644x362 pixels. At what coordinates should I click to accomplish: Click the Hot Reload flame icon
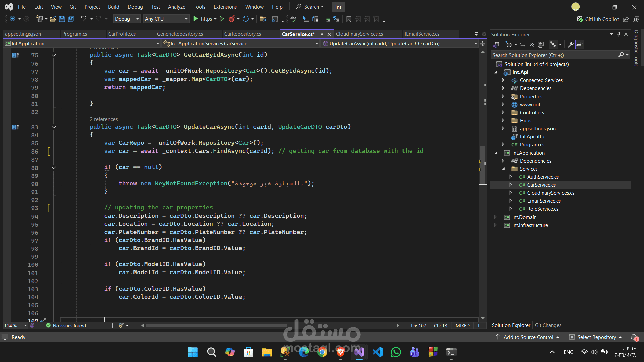pos(231,19)
